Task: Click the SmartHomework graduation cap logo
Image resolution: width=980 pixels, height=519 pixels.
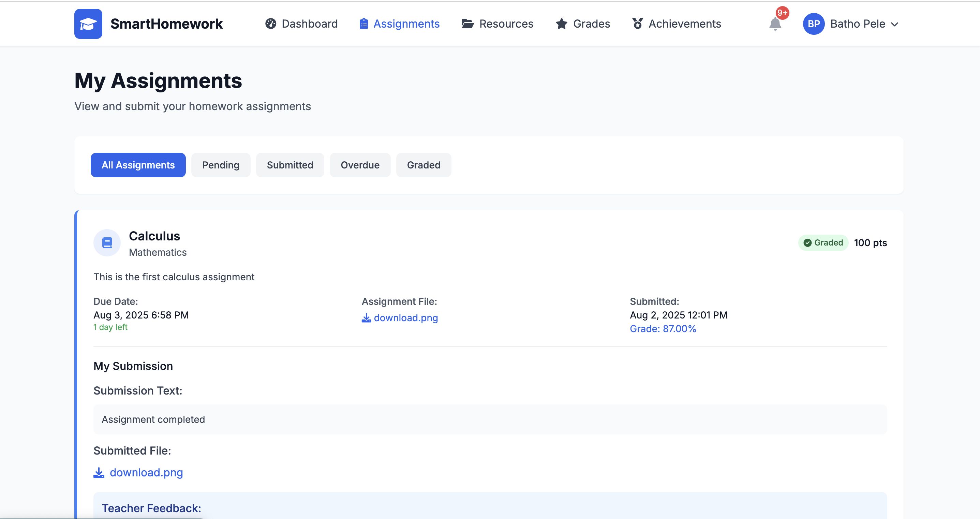Action: tap(88, 24)
